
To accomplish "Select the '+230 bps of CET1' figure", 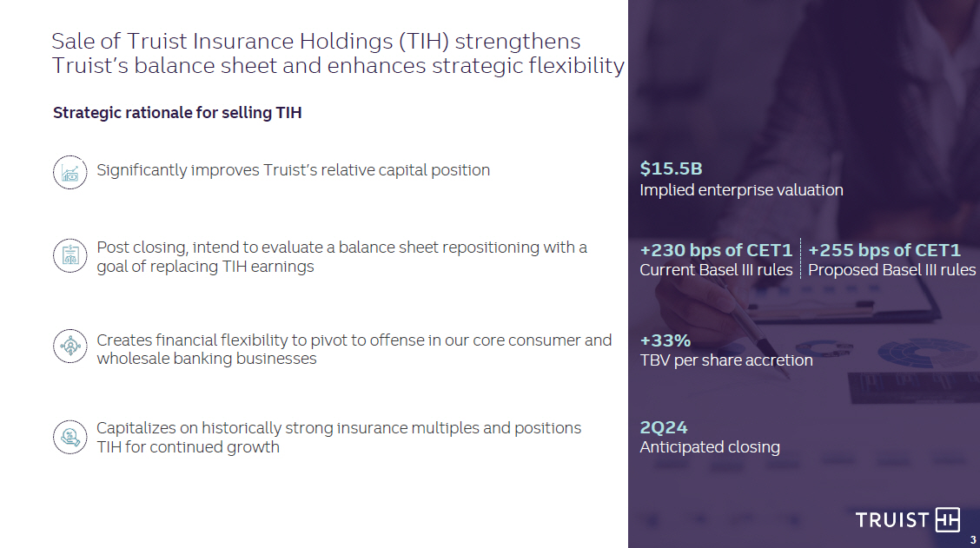I will (716, 250).
